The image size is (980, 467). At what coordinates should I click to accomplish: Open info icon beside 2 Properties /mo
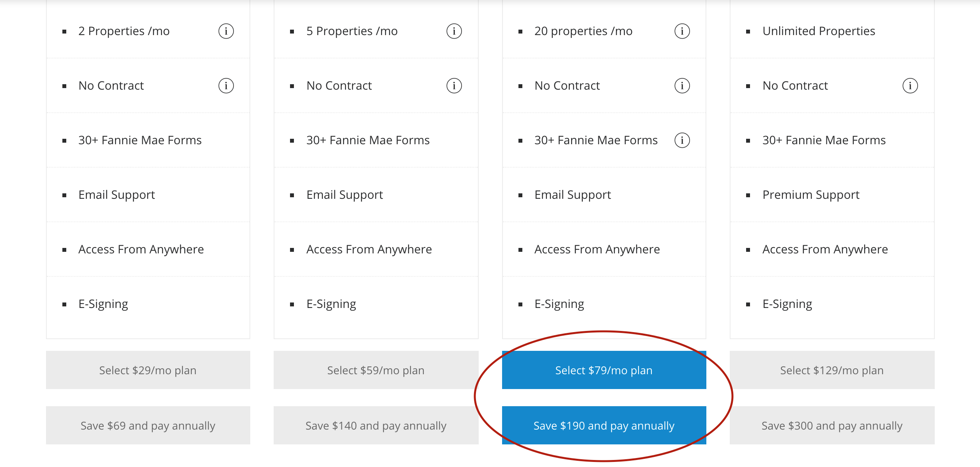point(226,31)
